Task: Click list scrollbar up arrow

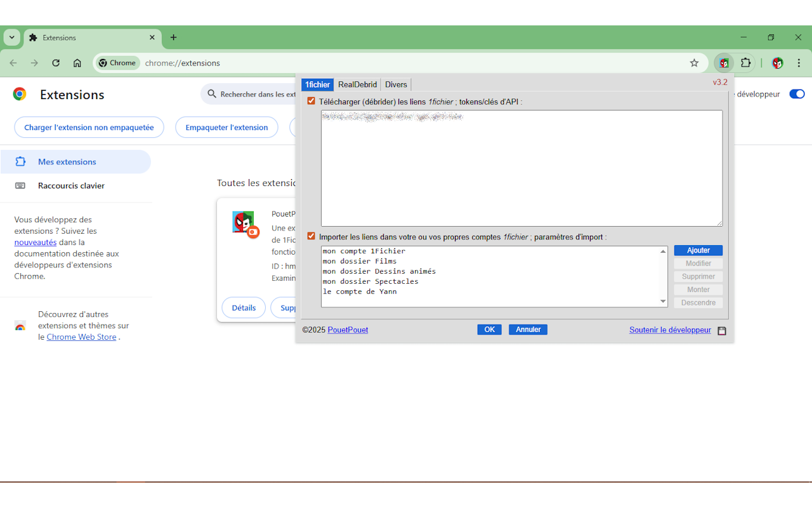Action: [663, 251]
